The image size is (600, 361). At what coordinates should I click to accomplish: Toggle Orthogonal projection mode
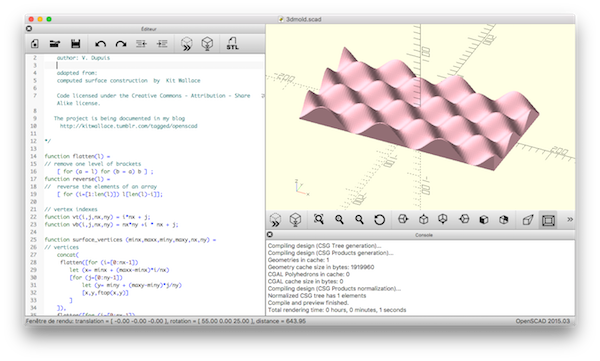(548, 220)
